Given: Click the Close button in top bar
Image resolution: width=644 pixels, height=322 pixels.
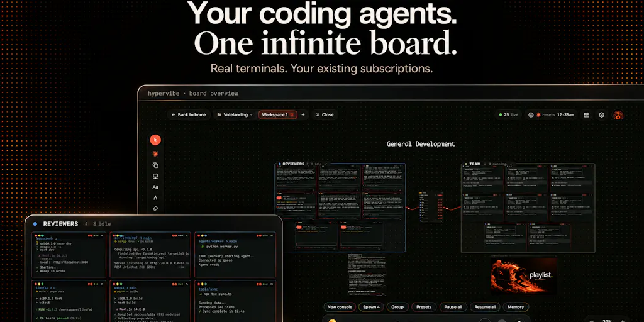Looking at the screenshot, I should point(325,115).
